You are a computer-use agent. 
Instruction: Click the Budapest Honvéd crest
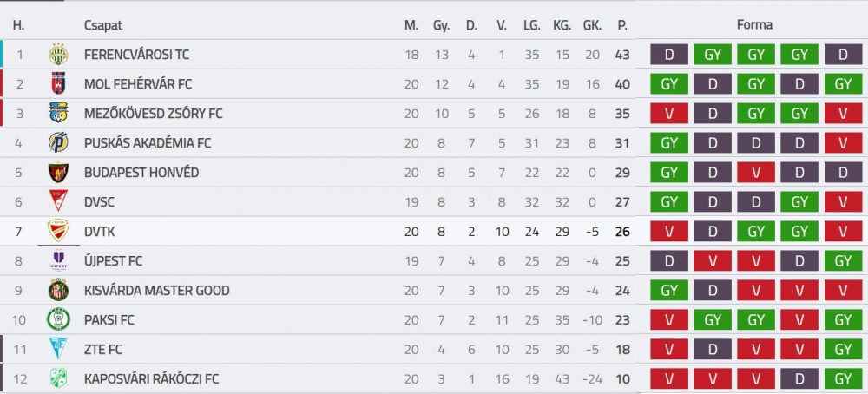[x=58, y=172]
